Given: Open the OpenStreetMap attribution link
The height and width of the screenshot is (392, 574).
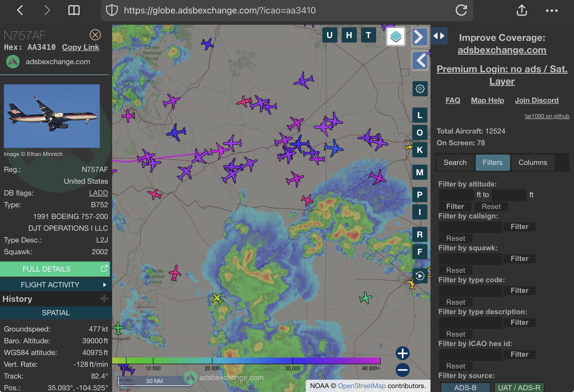Looking at the screenshot, I should pos(362,386).
